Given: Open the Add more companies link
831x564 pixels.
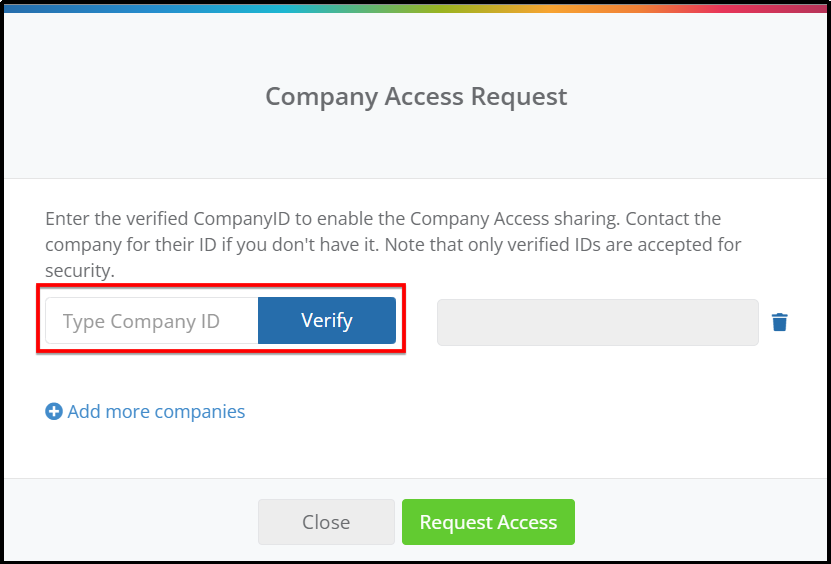Looking at the screenshot, I should 145,411.
